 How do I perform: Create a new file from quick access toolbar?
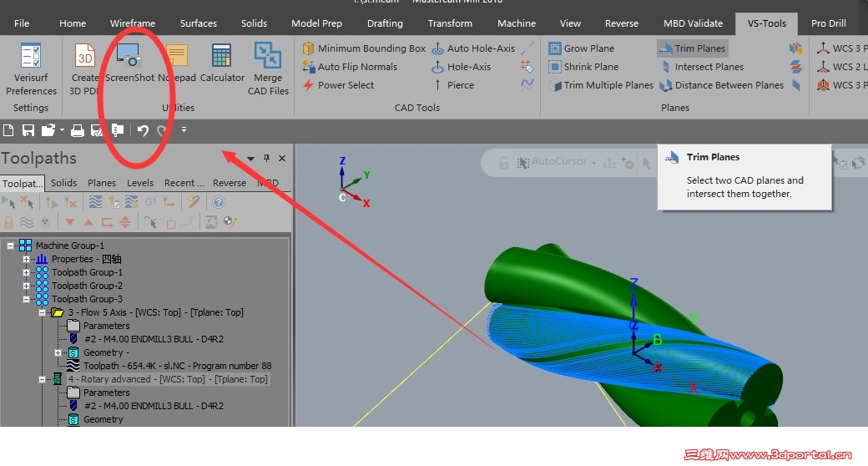pyautogui.click(x=8, y=130)
